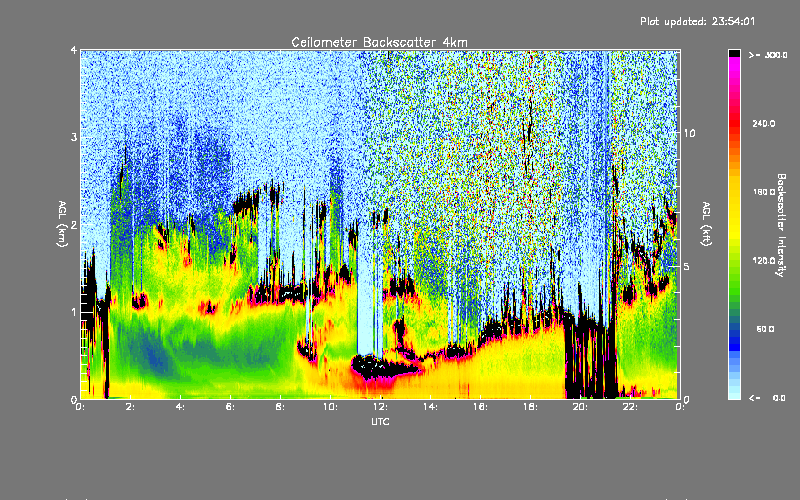Click the '4' tick on the km axis
This screenshot has height=500, width=800.
tap(74, 51)
